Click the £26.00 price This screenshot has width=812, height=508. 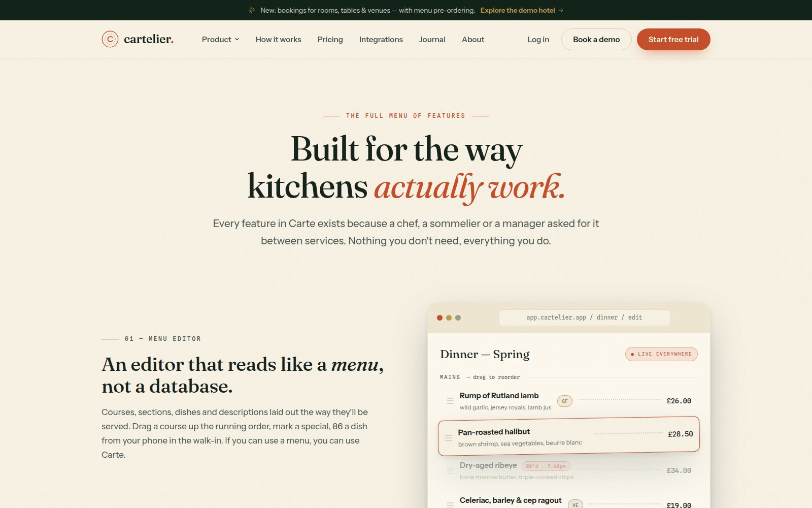coord(679,401)
